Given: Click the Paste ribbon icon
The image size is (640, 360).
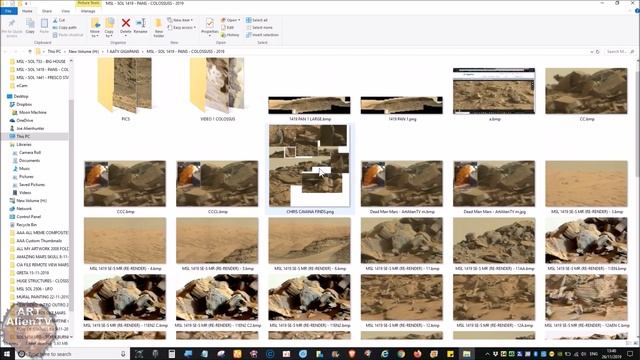Looking at the screenshot, I should coord(44,23).
